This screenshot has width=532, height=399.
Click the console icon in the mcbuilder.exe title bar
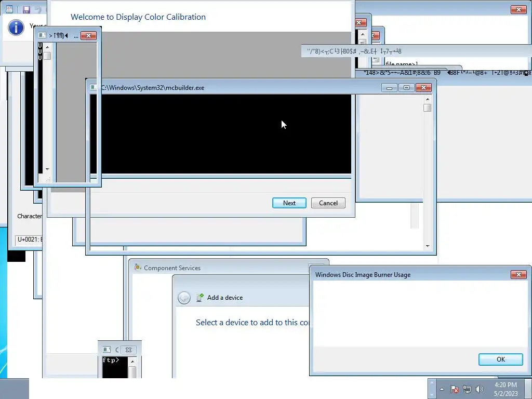(x=94, y=87)
